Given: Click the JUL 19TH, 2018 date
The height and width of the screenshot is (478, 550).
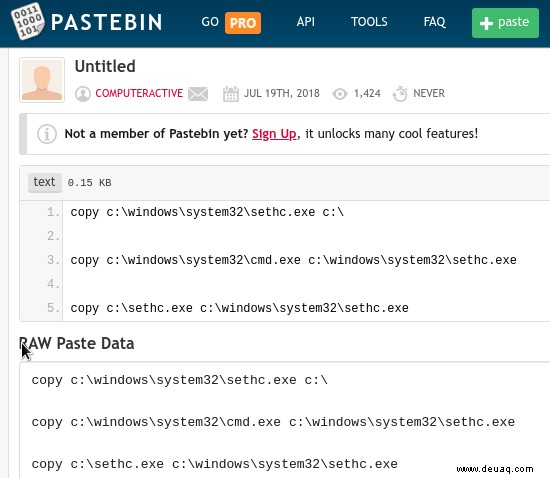Looking at the screenshot, I should (x=282, y=93).
